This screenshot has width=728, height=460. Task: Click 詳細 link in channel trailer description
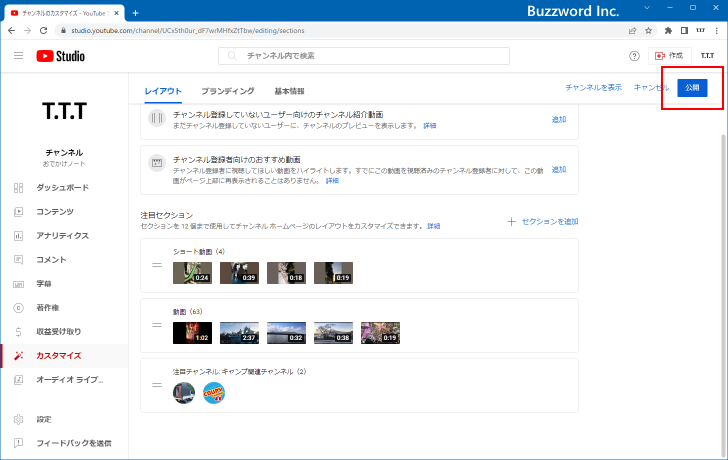point(429,126)
